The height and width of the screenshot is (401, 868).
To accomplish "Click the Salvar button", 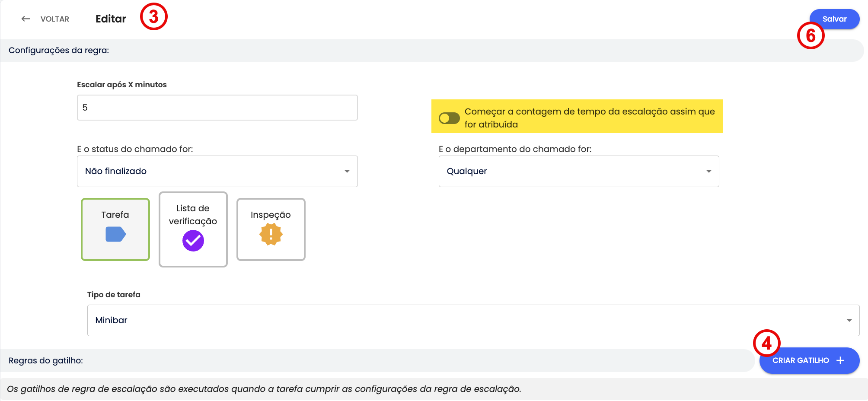I will [834, 19].
